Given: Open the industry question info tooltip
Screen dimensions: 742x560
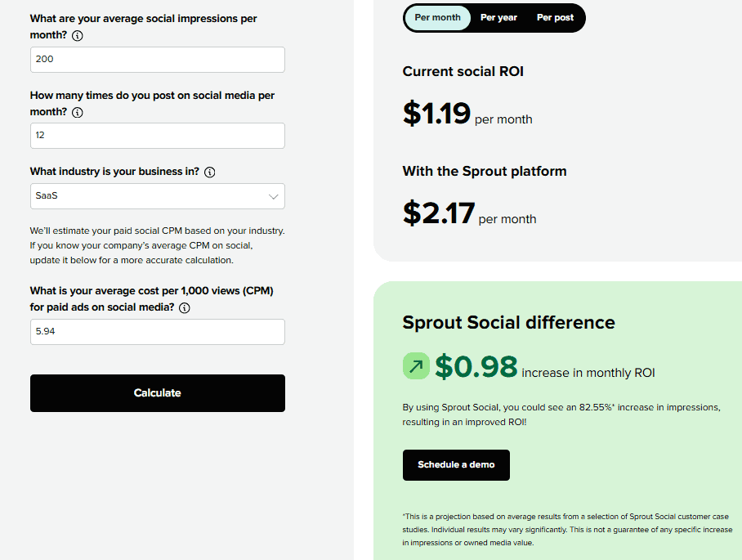Looking at the screenshot, I should (211, 172).
